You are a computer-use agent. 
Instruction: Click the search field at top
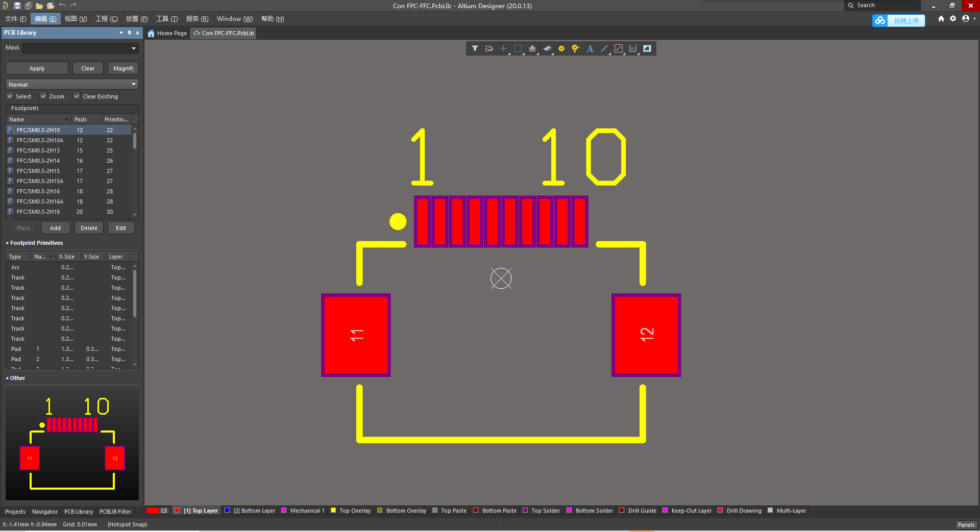pyautogui.click(x=883, y=6)
